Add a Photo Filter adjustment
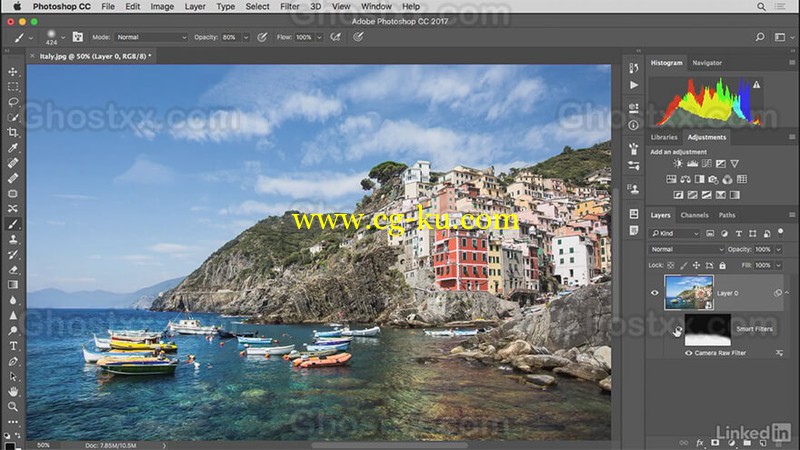Viewport: 800px width, 450px height. coord(713,179)
